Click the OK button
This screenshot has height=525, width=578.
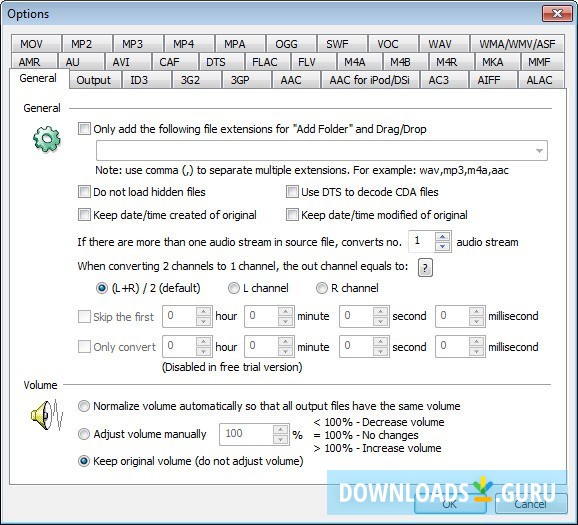450,503
